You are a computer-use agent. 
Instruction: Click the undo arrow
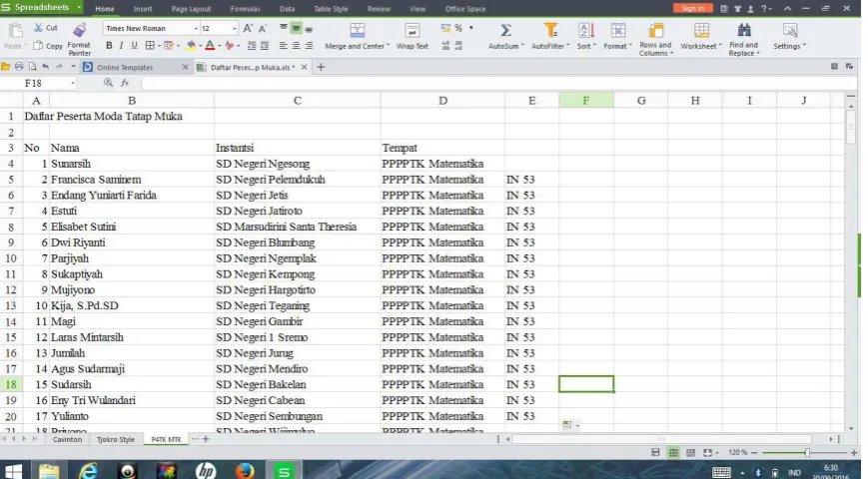(45, 67)
